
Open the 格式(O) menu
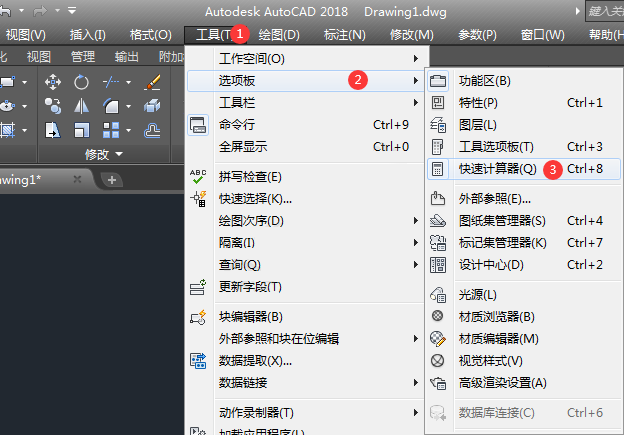coord(150,35)
